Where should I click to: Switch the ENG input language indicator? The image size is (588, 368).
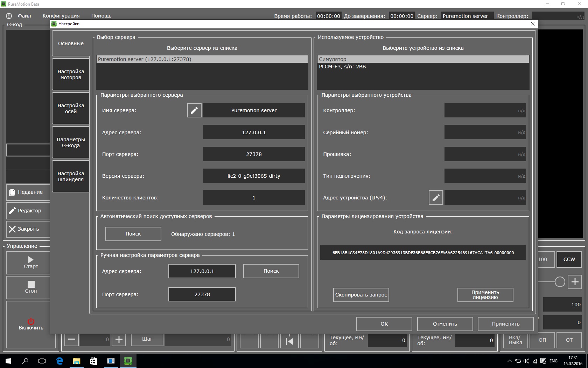click(x=553, y=361)
